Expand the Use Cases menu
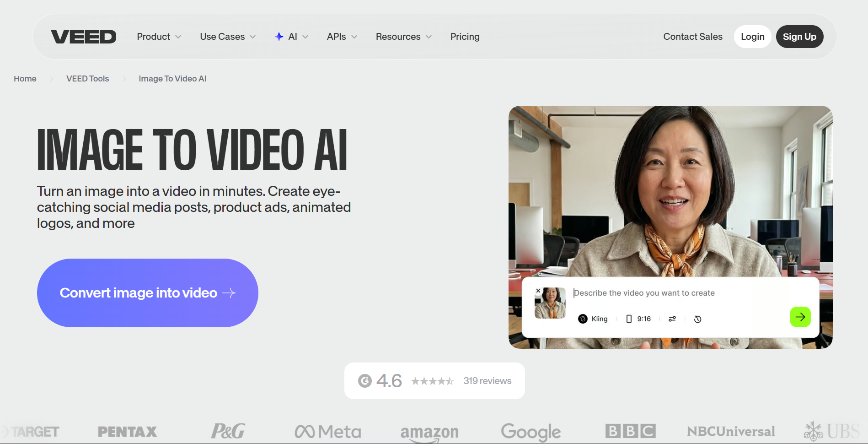This screenshot has height=444, width=868. [228, 37]
